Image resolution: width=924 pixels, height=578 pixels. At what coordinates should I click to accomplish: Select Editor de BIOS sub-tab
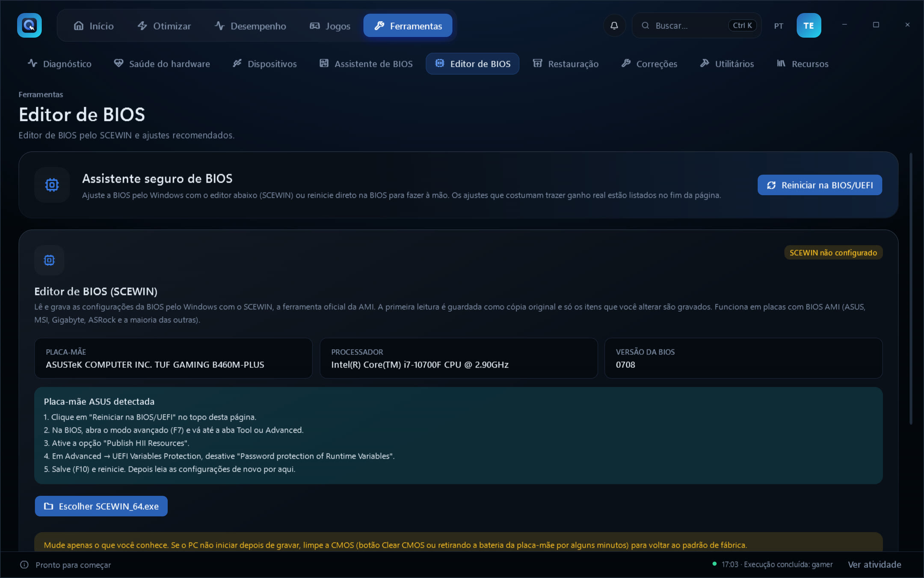click(x=473, y=64)
